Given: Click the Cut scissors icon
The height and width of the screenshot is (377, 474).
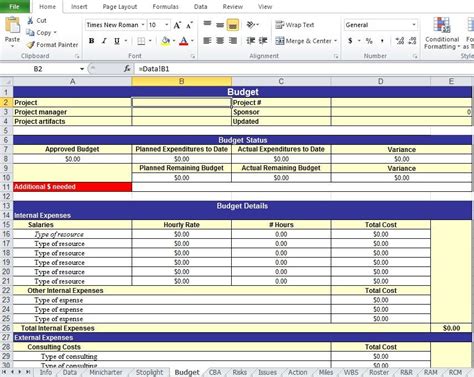Looking at the screenshot, I should pos(30,21).
